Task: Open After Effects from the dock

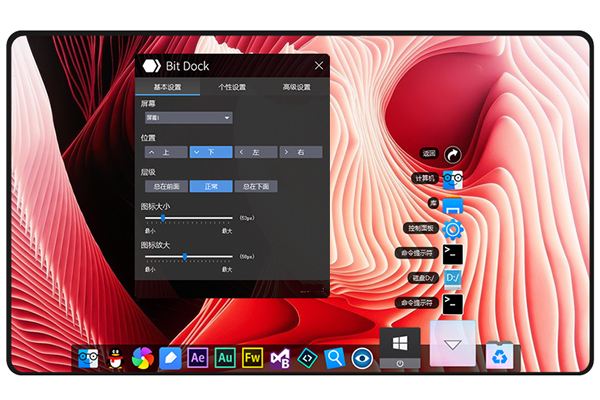Action: pos(198,357)
